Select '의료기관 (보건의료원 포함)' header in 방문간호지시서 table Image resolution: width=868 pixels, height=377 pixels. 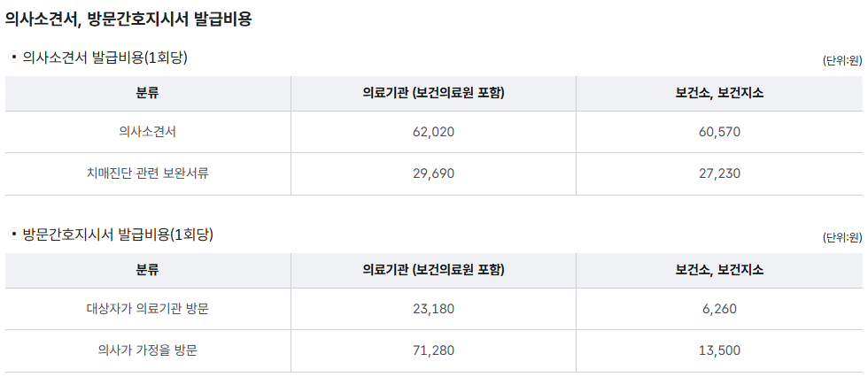pyautogui.click(x=433, y=270)
